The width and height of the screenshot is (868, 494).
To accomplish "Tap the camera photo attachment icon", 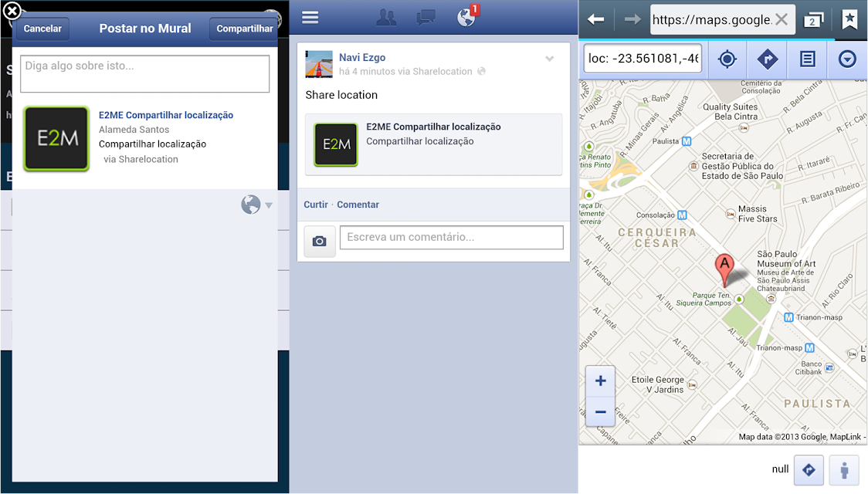I will pyautogui.click(x=320, y=241).
